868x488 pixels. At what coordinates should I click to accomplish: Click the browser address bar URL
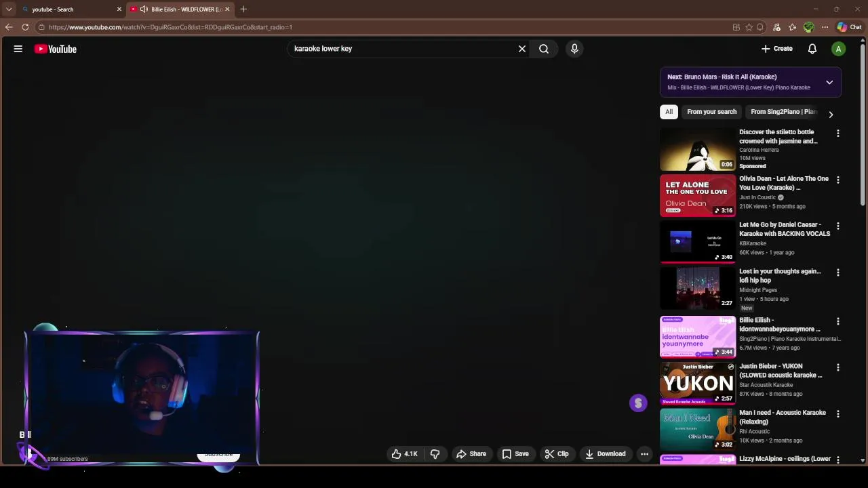[170, 27]
